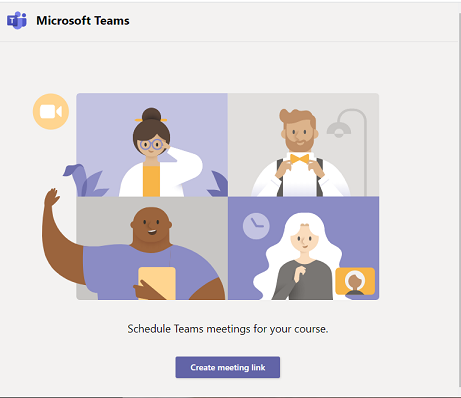Click the vertical scrollbar on right edge
Viewport: 461px width, 398px height.
pyautogui.click(x=459, y=200)
